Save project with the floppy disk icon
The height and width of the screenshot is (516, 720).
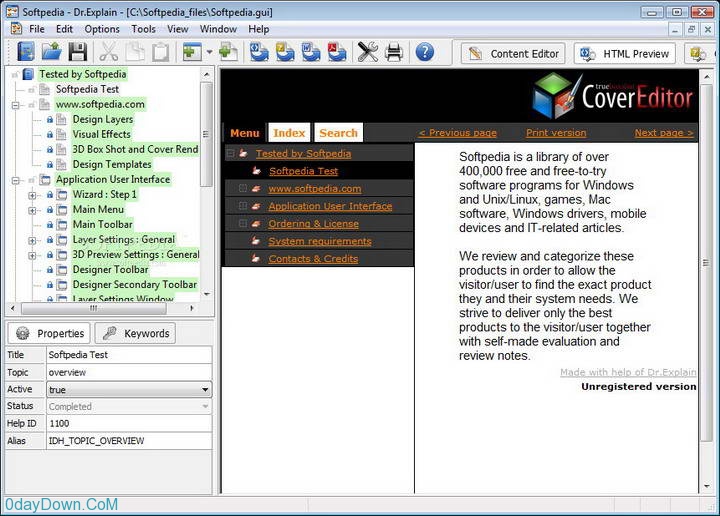(x=78, y=52)
